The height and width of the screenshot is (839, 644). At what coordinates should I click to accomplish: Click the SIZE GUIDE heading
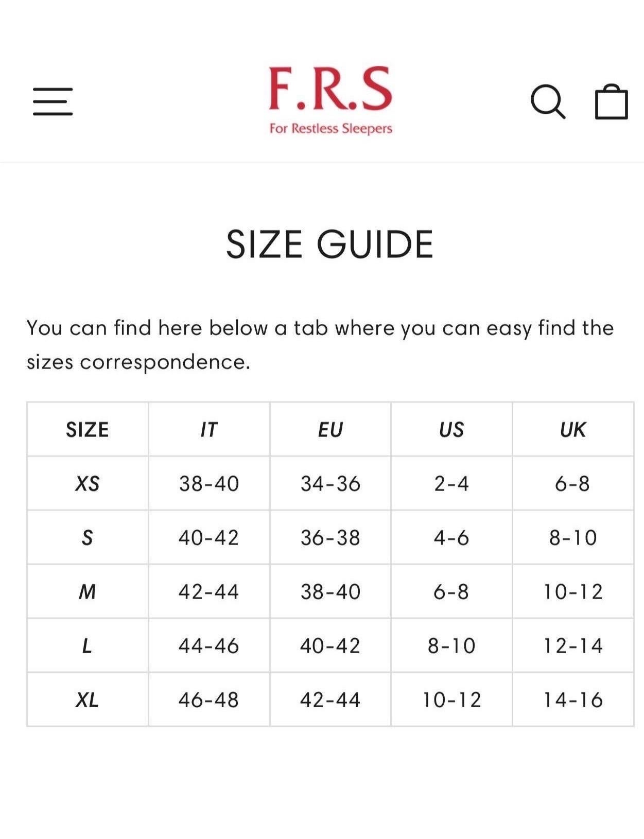tap(330, 244)
